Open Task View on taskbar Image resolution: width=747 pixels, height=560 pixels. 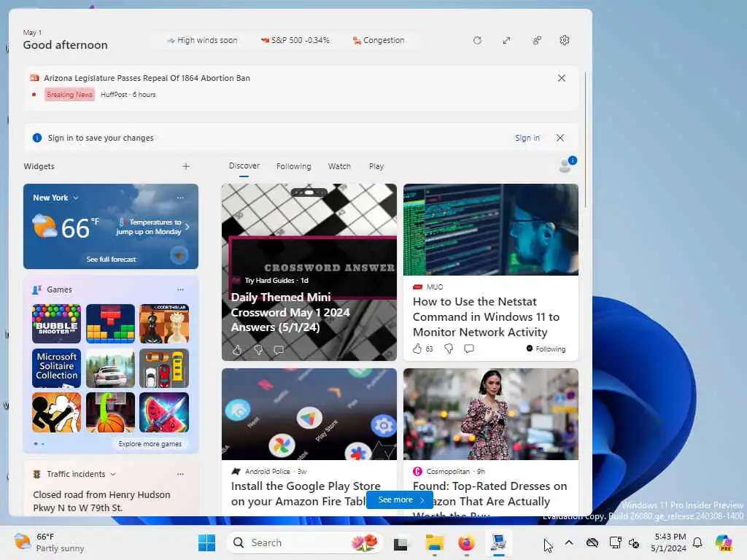(x=400, y=542)
